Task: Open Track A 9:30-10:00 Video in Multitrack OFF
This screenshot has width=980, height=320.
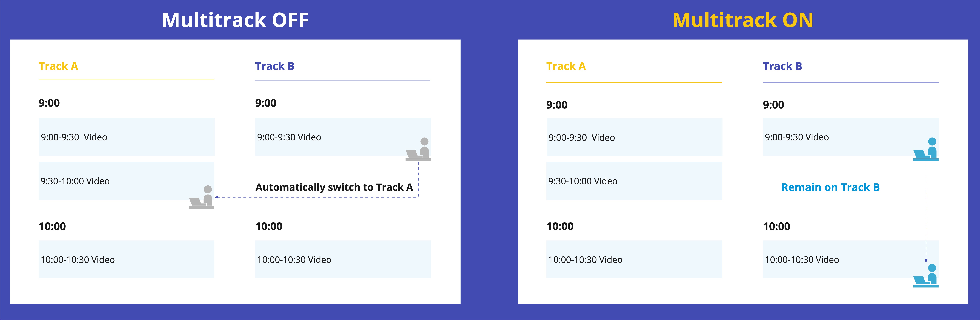Action: (x=127, y=181)
